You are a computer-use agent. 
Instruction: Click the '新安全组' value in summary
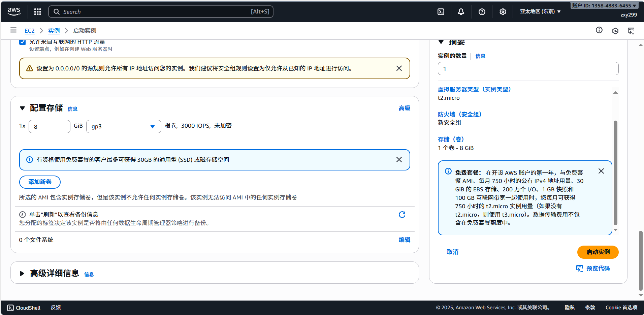(x=449, y=123)
